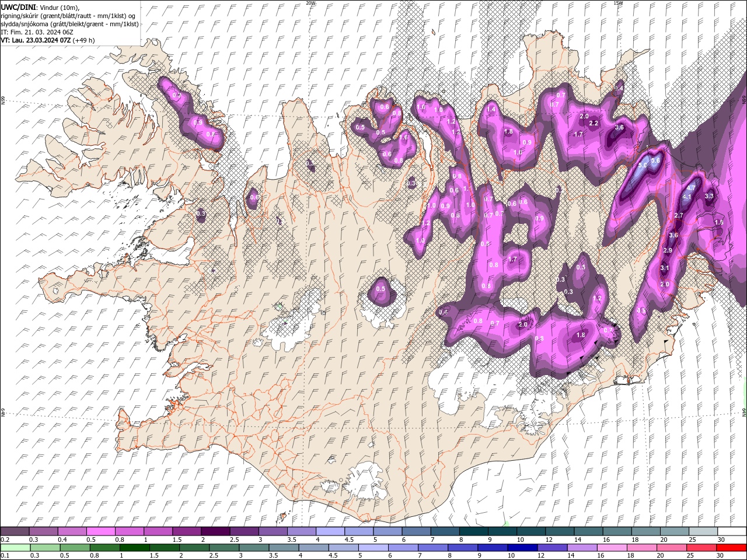Pick the light gray purple-scale swatch starting at 25
This screenshot has width=747, height=560.
[x=703, y=531]
